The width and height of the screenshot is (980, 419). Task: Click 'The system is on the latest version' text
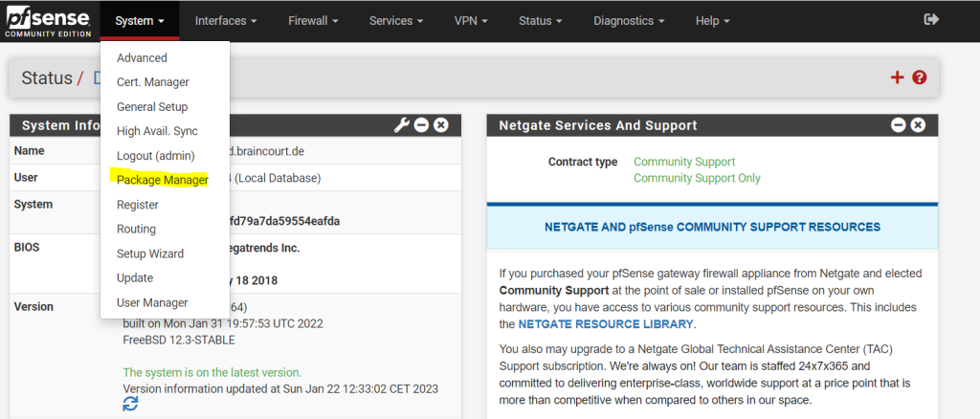(212, 373)
